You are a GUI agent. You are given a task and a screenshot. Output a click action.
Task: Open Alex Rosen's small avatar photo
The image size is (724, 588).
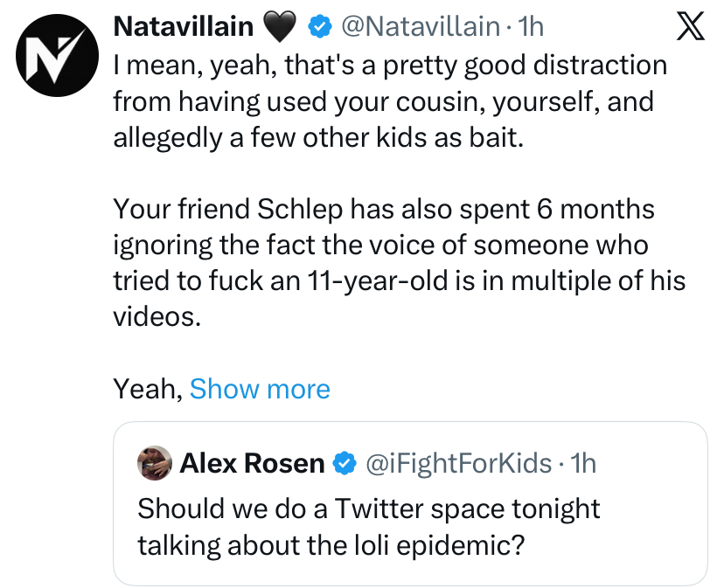[155, 463]
